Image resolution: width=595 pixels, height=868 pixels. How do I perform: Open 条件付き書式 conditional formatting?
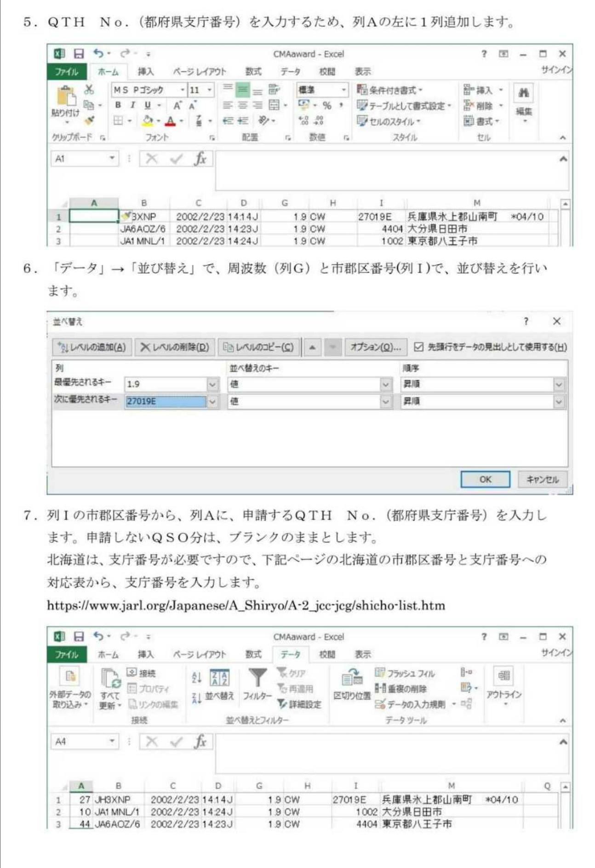[390, 90]
